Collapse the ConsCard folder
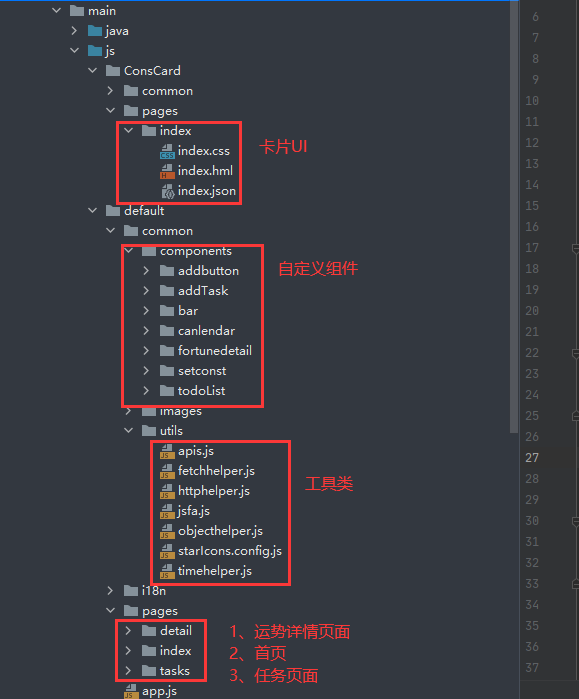 92,70
